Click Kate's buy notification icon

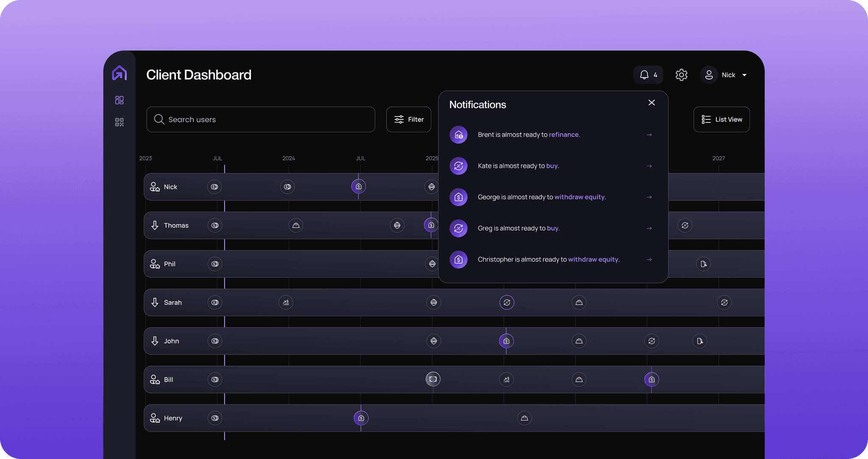[458, 166]
